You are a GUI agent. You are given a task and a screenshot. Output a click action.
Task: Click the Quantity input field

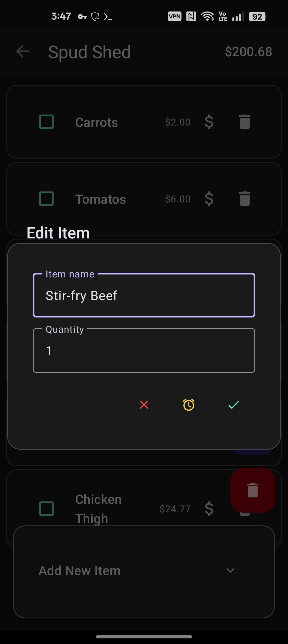tap(144, 351)
